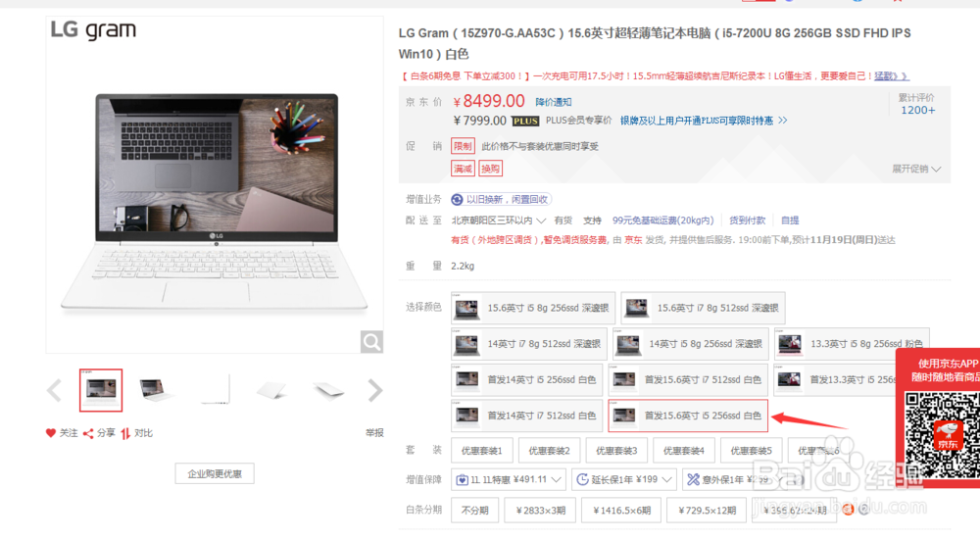Click the 以旧换新 recycle icon
This screenshot has width=980, height=540.
[x=458, y=199]
